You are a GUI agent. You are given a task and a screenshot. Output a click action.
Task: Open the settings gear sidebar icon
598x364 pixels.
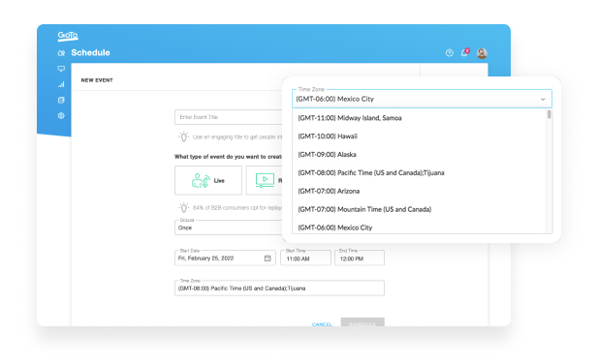tap(61, 115)
